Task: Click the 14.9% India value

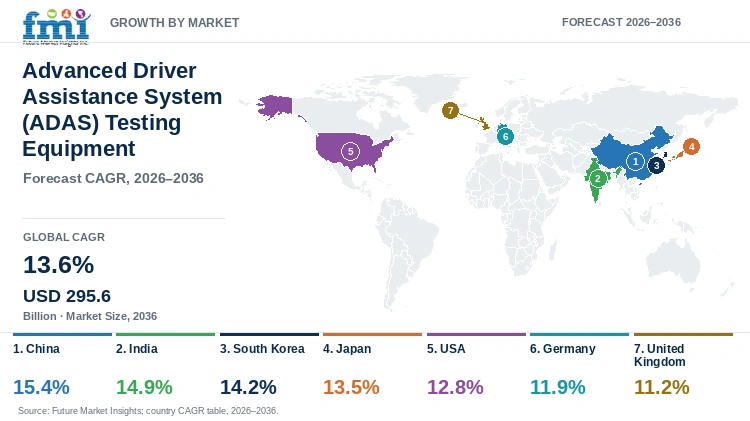Action: coord(144,387)
